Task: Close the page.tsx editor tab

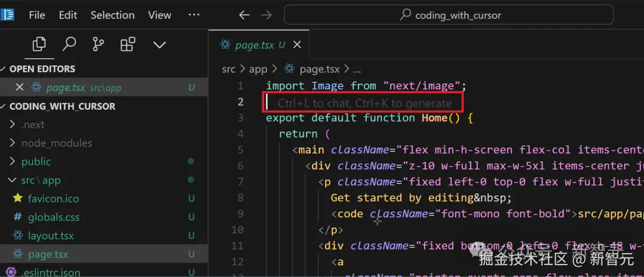Action: [297, 45]
